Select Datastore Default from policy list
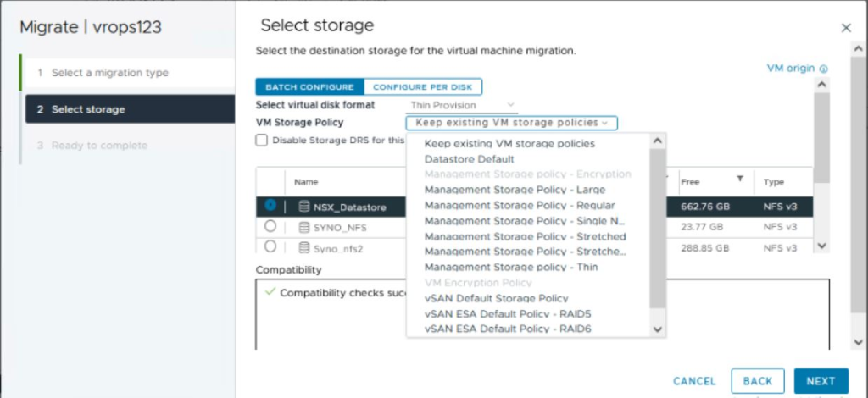The width and height of the screenshot is (868, 398). (x=470, y=159)
